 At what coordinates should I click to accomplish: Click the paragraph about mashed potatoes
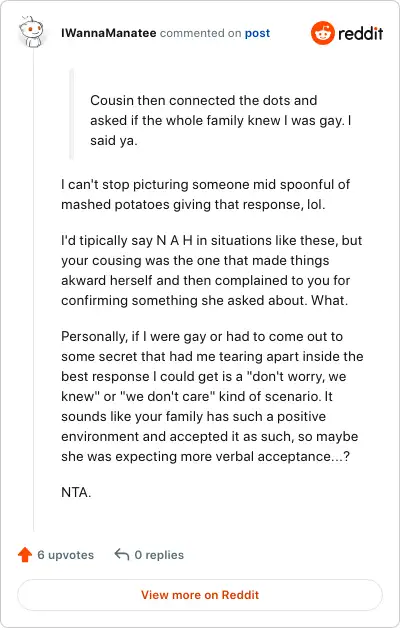pos(205,194)
